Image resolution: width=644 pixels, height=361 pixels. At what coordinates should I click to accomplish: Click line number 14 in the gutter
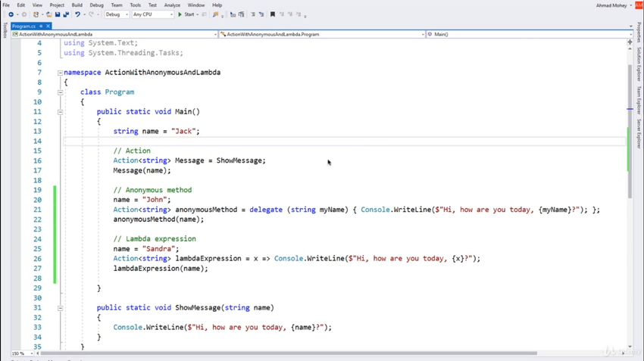37,141
